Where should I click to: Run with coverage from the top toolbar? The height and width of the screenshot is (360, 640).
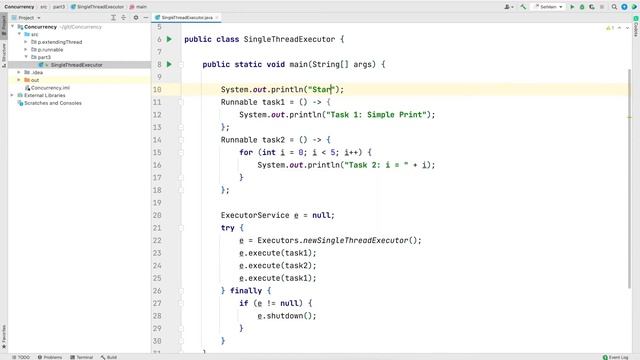click(x=592, y=7)
